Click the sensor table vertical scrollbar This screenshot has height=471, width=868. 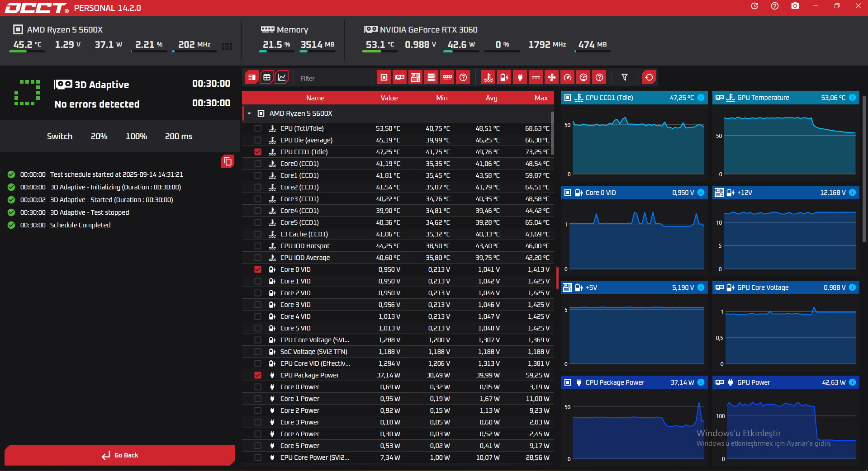click(552, 133)
